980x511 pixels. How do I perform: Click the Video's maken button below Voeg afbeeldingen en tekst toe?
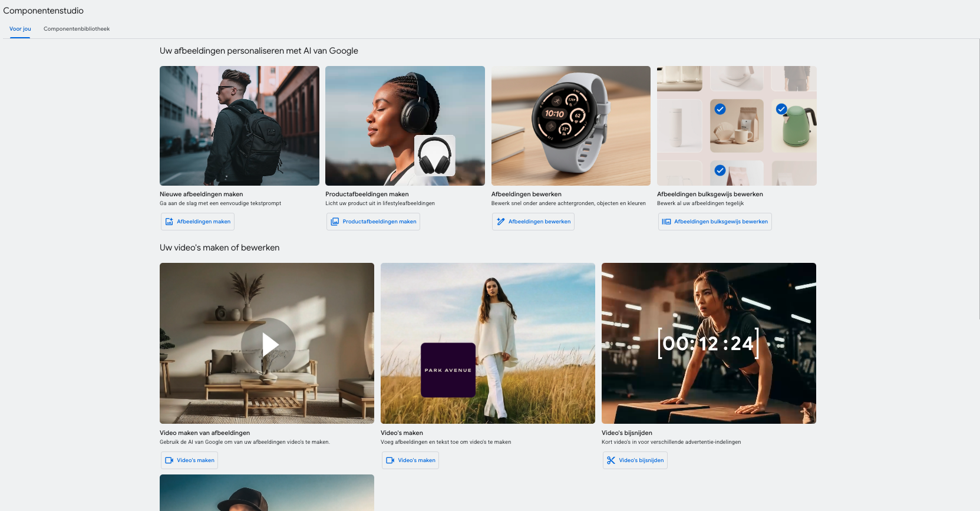click(410, 460)
